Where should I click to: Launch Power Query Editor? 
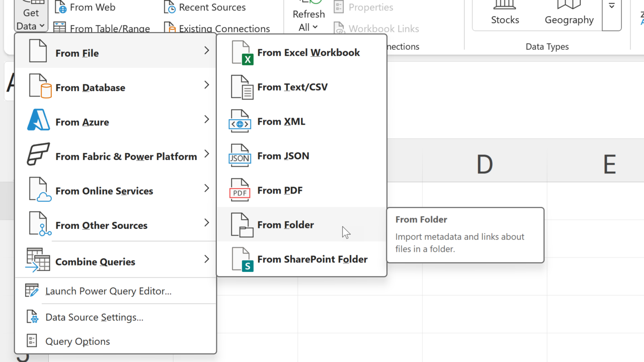click(108, 291)
